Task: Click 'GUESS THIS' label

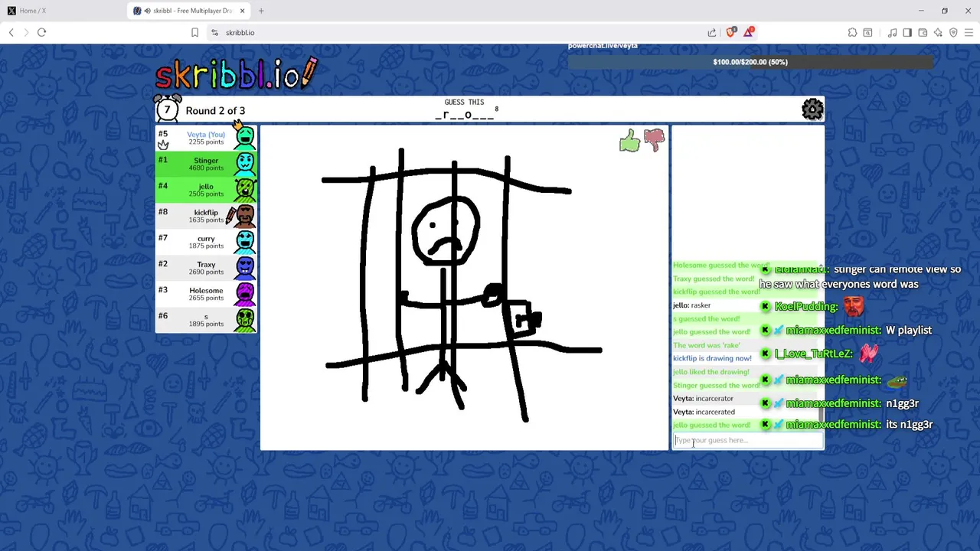Action: pos(464,102)
